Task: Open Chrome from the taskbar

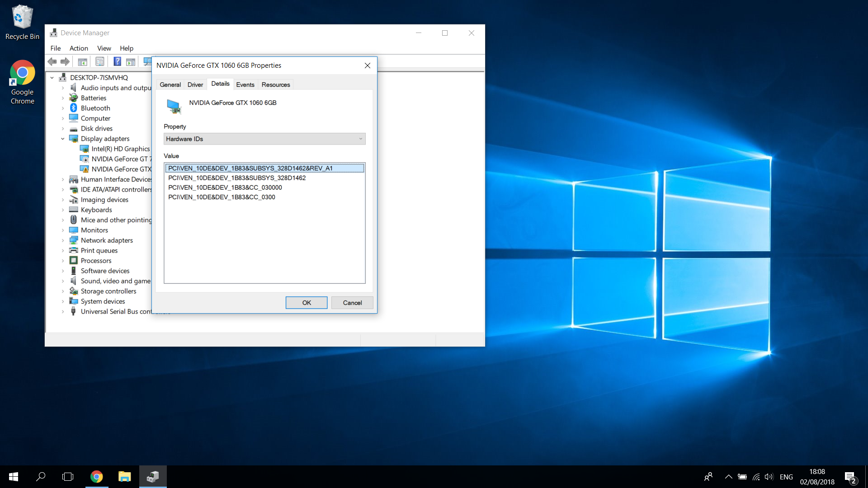Action: pos(96,477)
